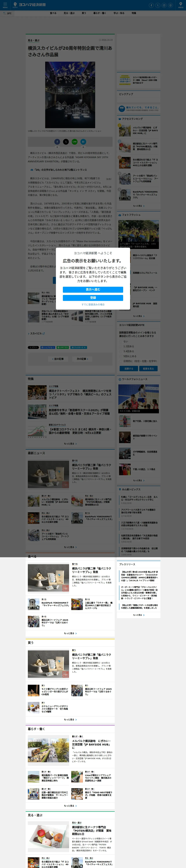This screenshot has width=186, height=868.
Task: Open もっと見る under 最新ニュース section
Action: pos(70,547)
